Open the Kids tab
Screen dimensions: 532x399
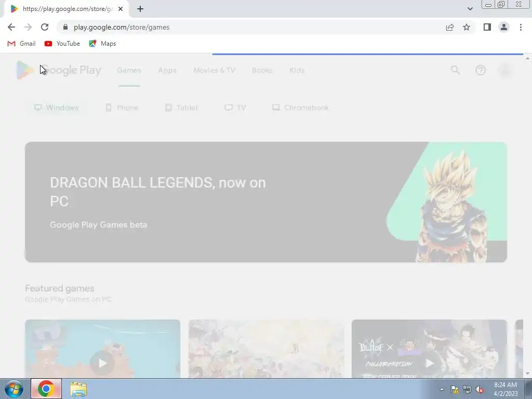point(297,70)
